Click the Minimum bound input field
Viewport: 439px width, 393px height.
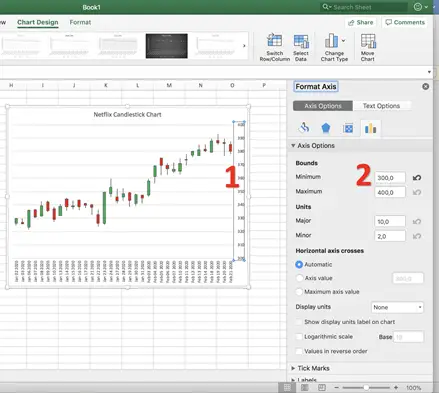[390, 178]
